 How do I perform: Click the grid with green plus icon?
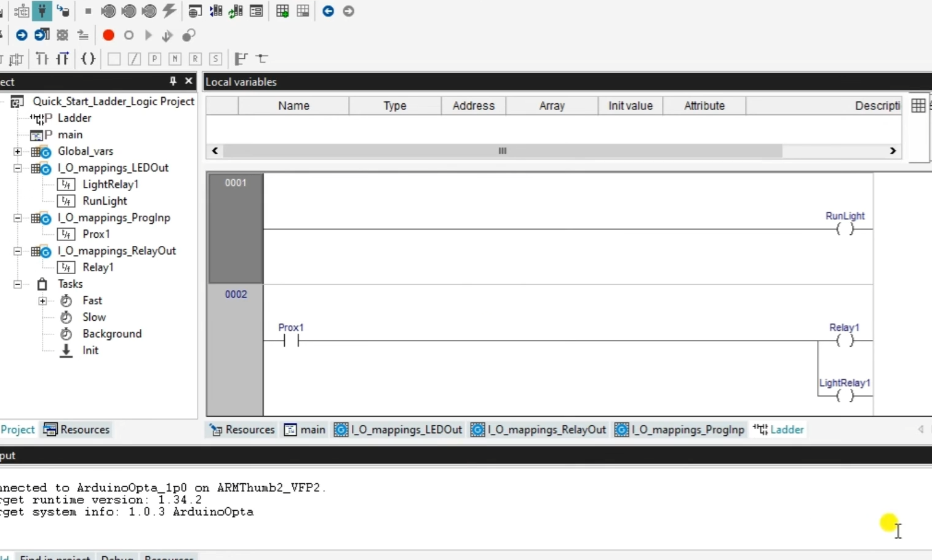(x=282, y=11)
